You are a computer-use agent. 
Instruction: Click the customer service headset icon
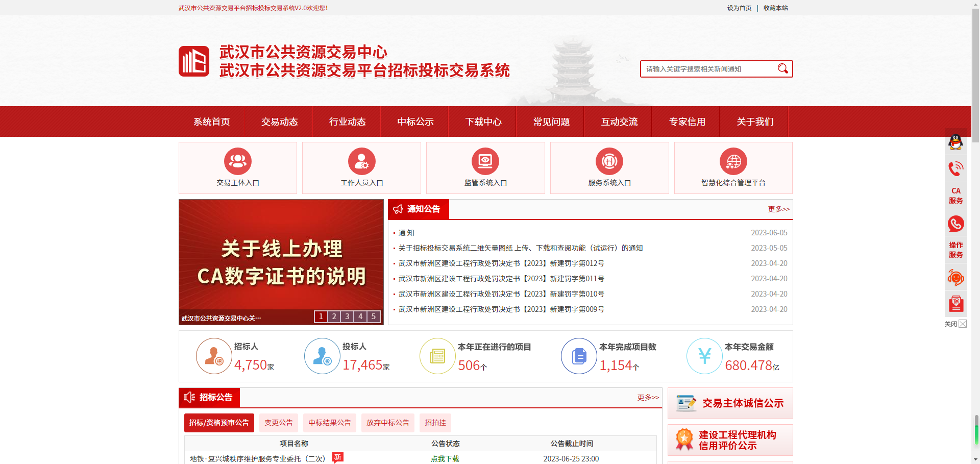[x=955, y=277]
